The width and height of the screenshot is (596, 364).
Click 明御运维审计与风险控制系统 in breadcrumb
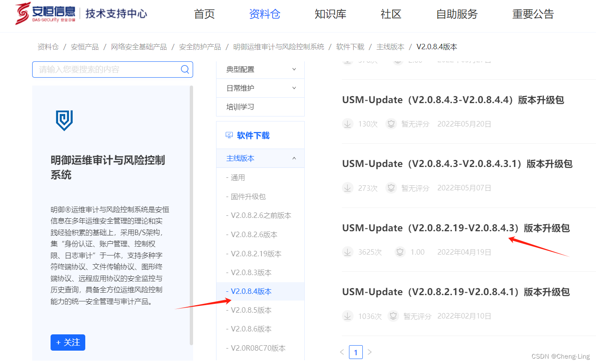[x=279, y=47]
